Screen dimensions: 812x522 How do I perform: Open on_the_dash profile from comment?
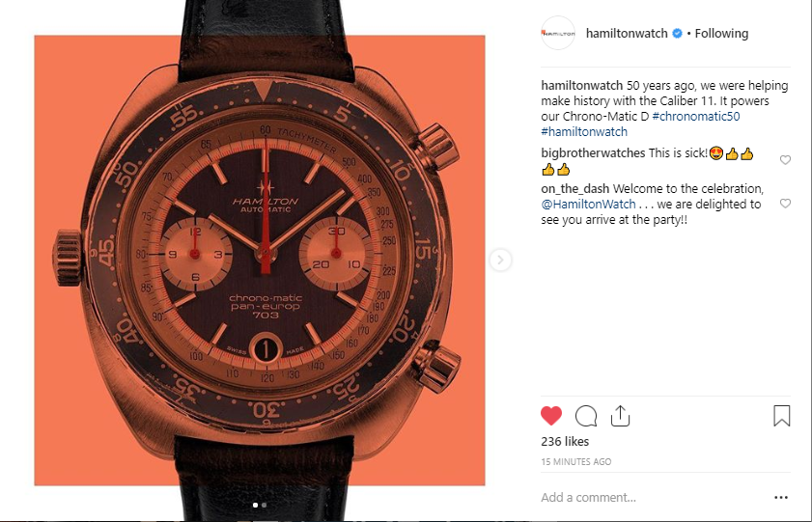[x=574, y=189]
